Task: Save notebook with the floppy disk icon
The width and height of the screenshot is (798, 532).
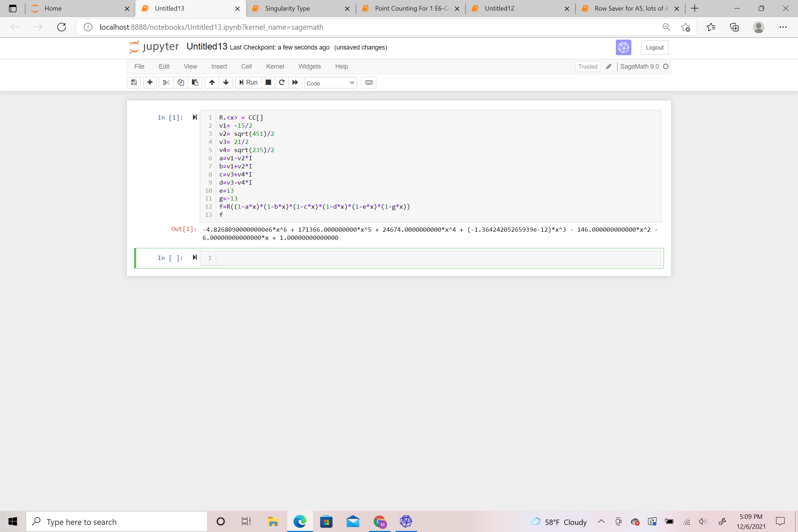Action: 134,82
